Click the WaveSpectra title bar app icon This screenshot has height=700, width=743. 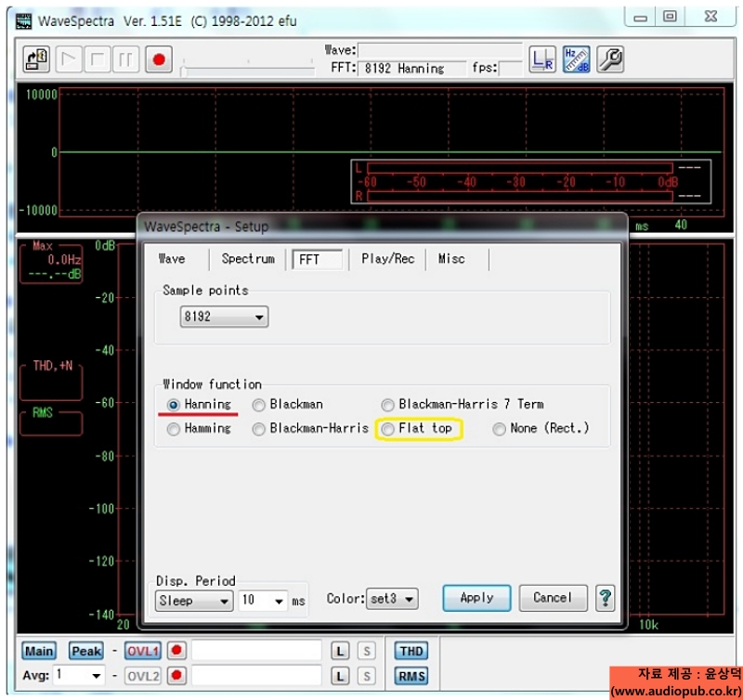(x=24, y=20)
